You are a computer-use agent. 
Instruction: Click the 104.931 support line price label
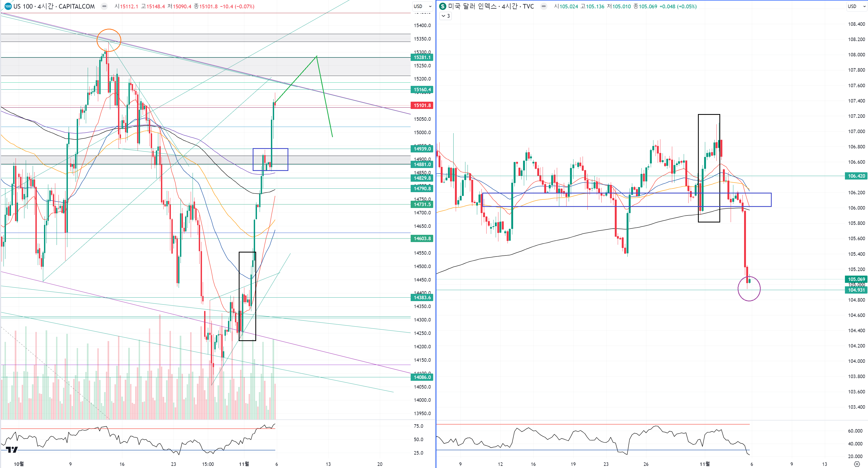[x=856, y=290]
